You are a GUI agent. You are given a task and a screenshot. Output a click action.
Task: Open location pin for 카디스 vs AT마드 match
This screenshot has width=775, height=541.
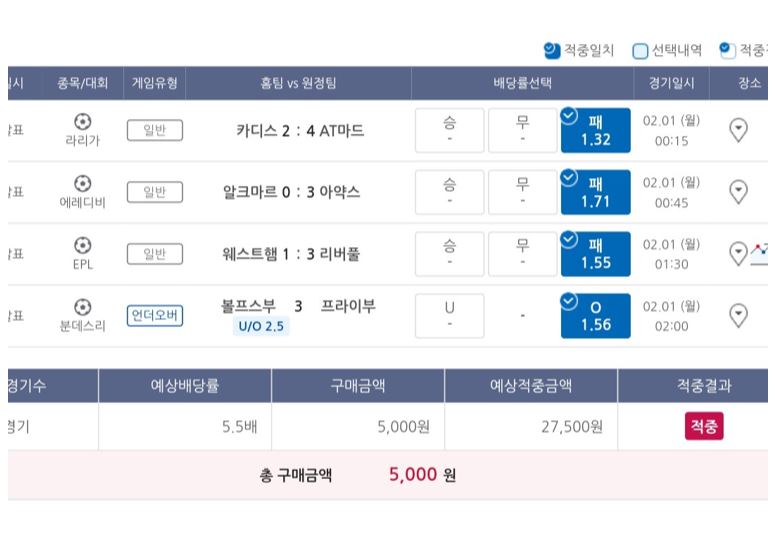738,130
